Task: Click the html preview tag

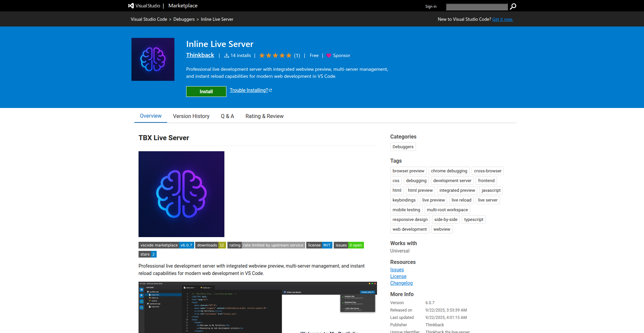Action: tap(420, 190)
